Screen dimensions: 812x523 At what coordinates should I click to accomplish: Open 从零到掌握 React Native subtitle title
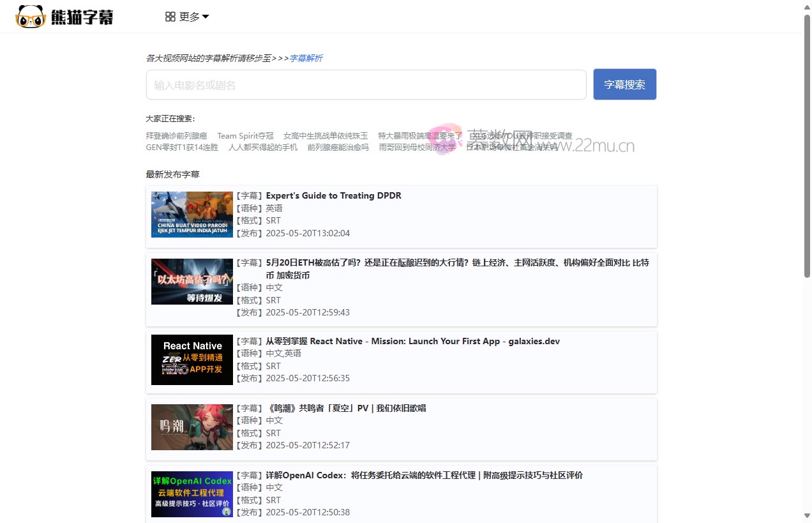tap(412, 341)
